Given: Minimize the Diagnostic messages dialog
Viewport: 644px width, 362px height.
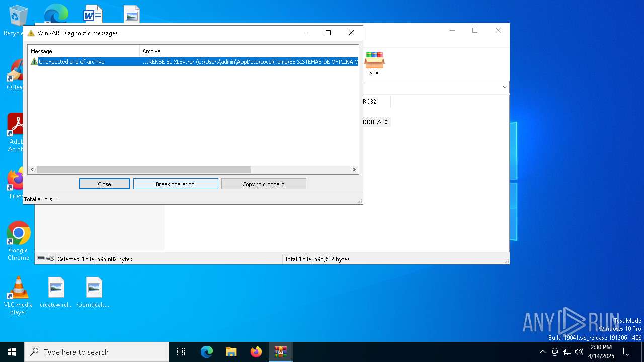Looking at the screenshot, I should tap(305, 33).
